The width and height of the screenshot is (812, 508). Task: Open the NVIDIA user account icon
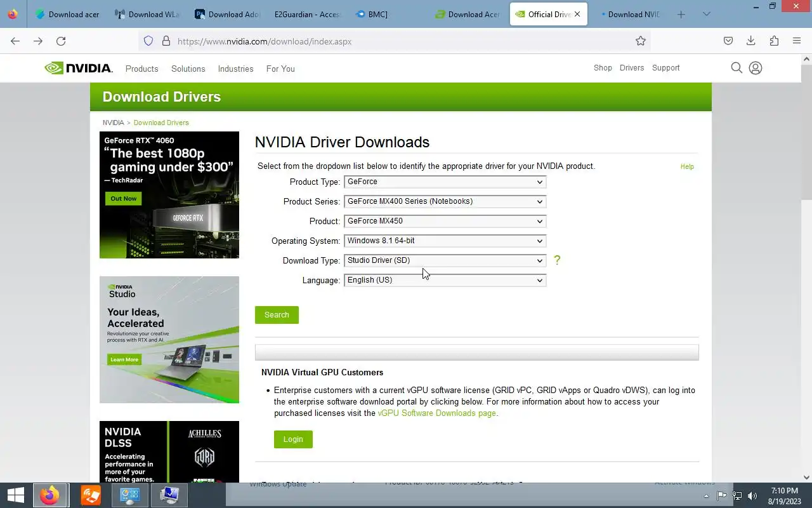(756, 68)
